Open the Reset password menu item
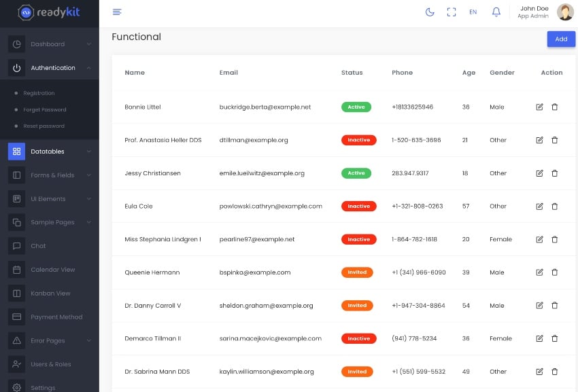Image resolution: width=578 pixels, height=392 pixels. (x=44, y=126)
